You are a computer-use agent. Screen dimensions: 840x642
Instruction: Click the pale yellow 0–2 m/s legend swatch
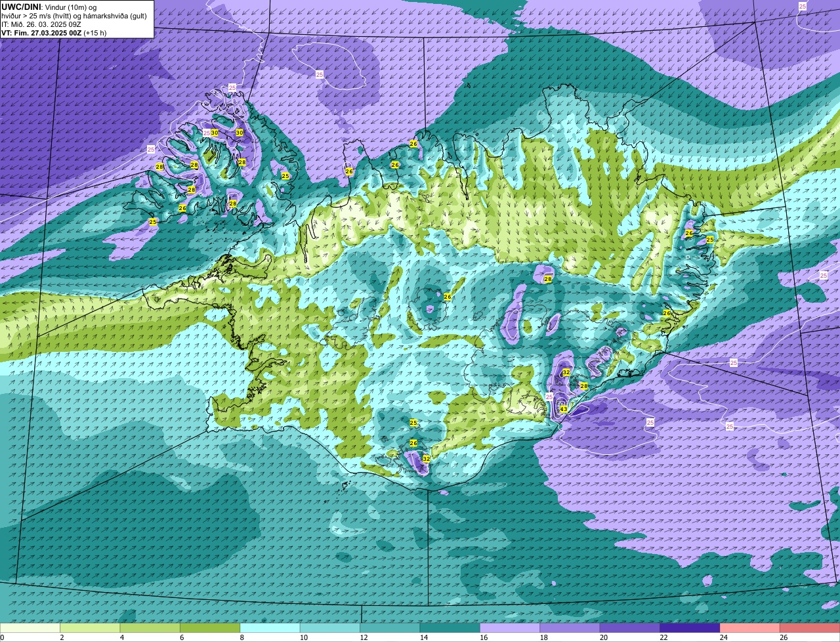30,628
